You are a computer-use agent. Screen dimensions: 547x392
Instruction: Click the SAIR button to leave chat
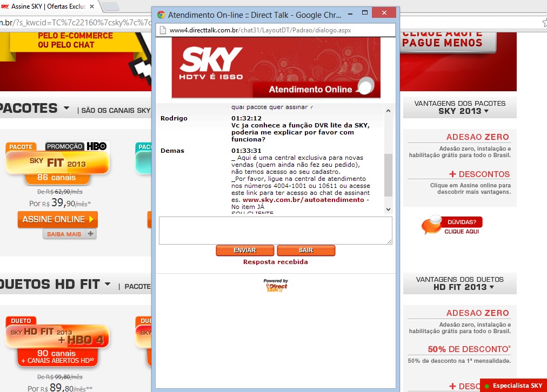tap(306, 250)
